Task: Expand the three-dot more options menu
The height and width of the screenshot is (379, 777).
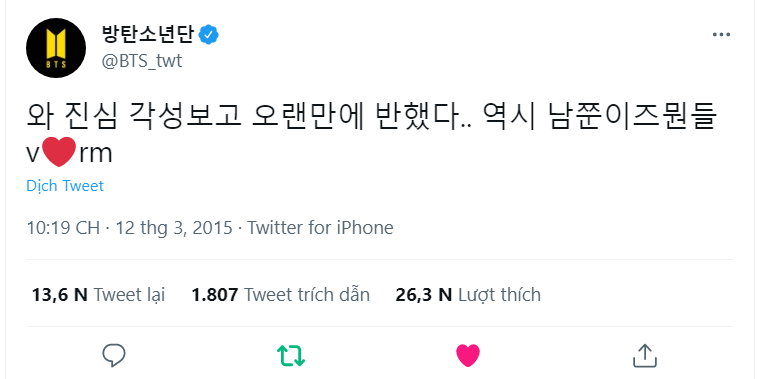Action: 721,35
